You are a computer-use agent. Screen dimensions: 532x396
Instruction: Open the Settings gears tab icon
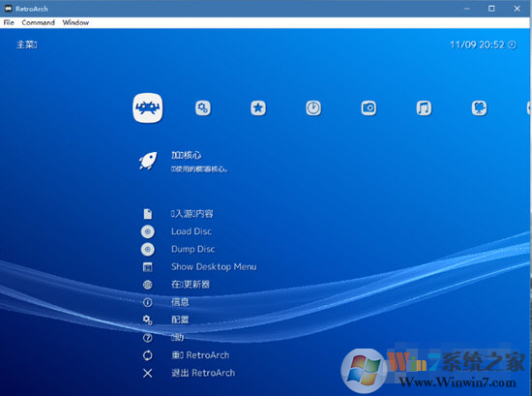click(x=203, y=108)
